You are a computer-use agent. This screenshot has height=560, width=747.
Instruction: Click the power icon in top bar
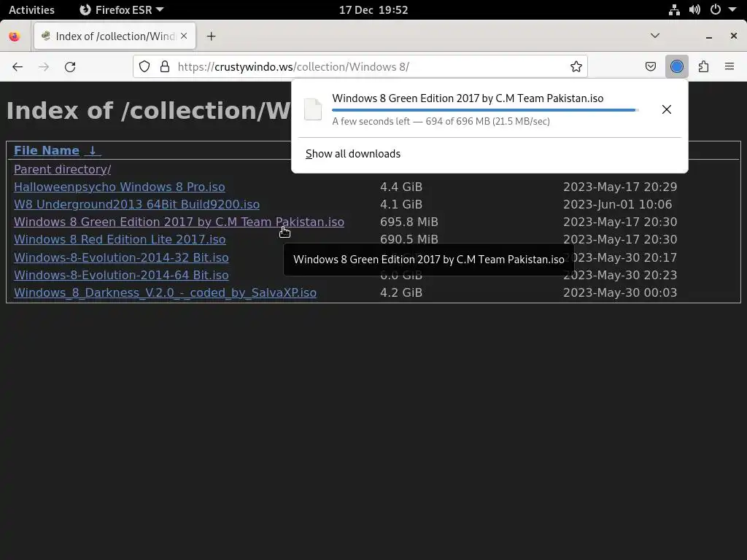point(715,9)
